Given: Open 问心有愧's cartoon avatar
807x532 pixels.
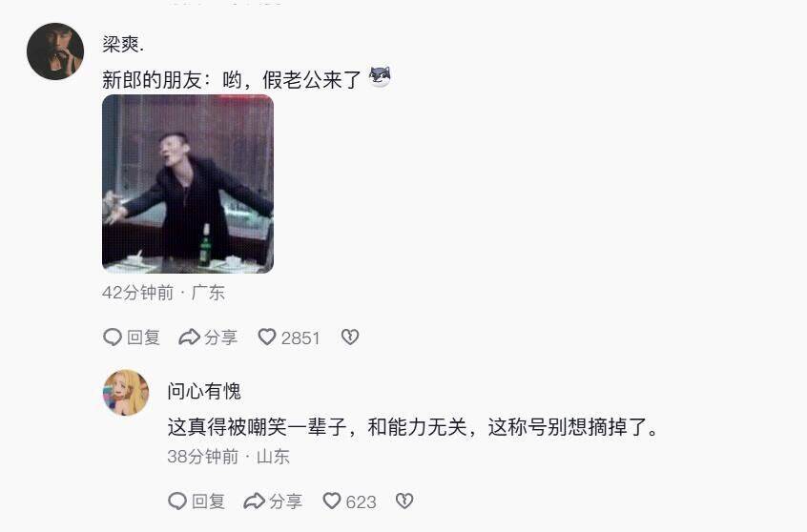Looking at the screenshot, I should click(x=126, y=393).
